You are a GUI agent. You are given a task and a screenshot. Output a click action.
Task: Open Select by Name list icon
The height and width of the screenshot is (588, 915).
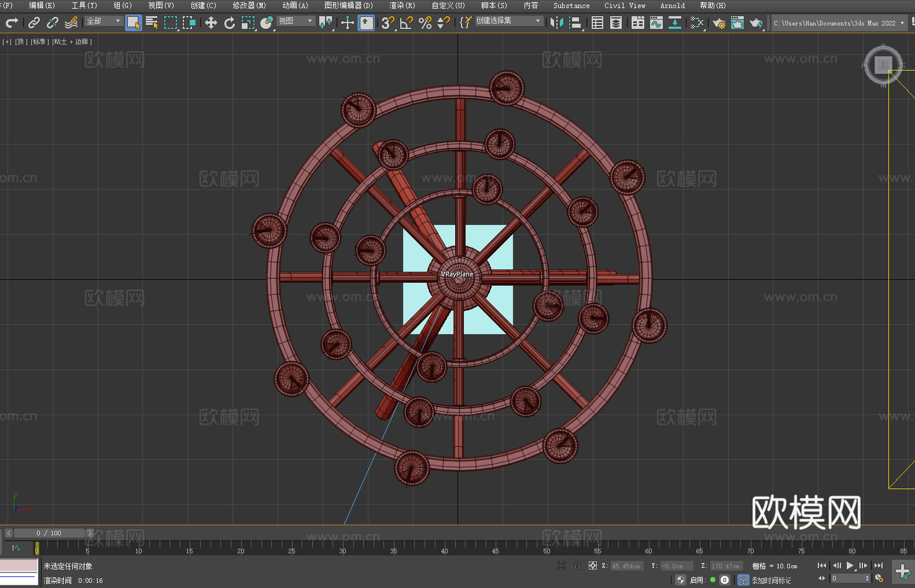point(152,23)
